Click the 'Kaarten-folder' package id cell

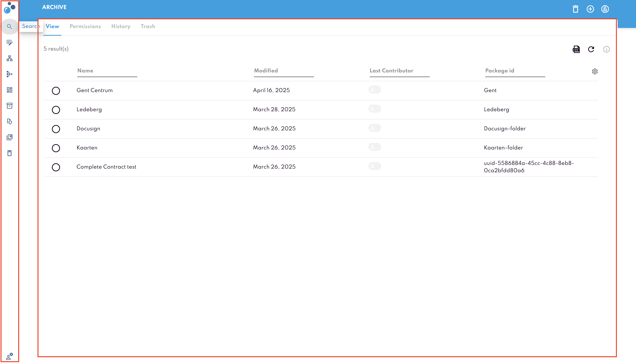503,148
